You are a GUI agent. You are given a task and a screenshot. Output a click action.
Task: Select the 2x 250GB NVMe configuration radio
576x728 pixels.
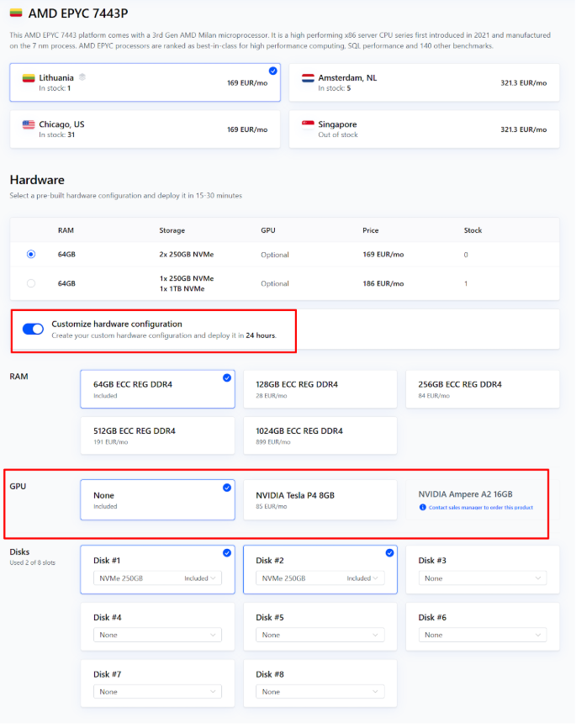click(x=31, y=254)
